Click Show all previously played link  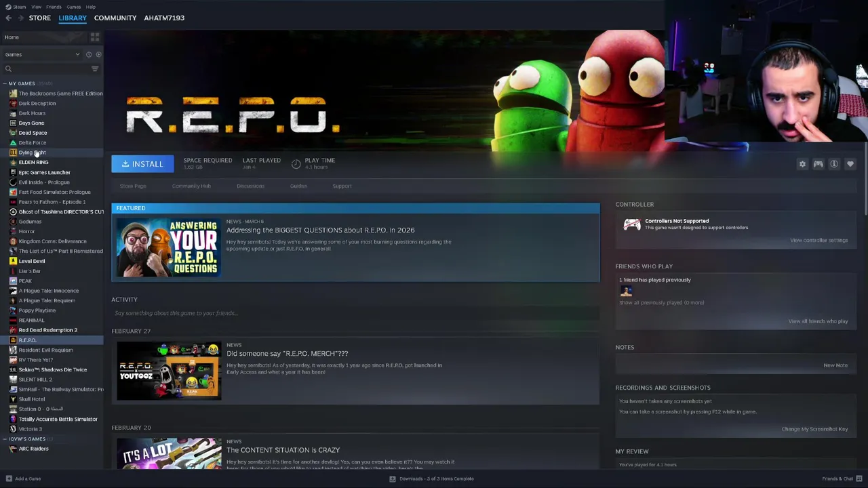click(661, 302)
